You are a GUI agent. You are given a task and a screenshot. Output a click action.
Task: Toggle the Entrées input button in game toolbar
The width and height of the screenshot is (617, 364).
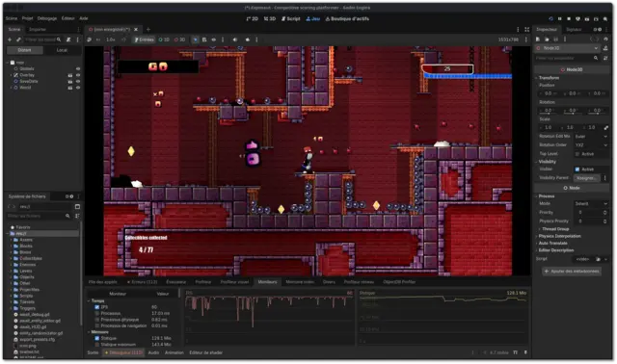(144, 39)
